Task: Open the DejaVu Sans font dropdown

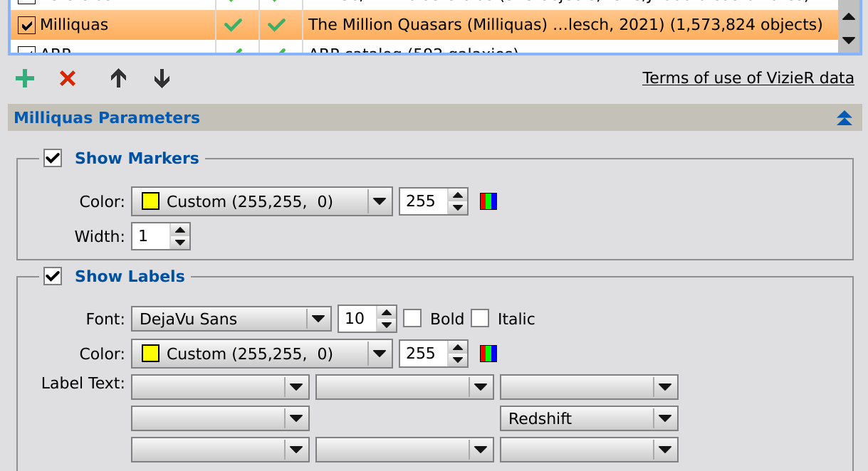Action: click(231, 319)
